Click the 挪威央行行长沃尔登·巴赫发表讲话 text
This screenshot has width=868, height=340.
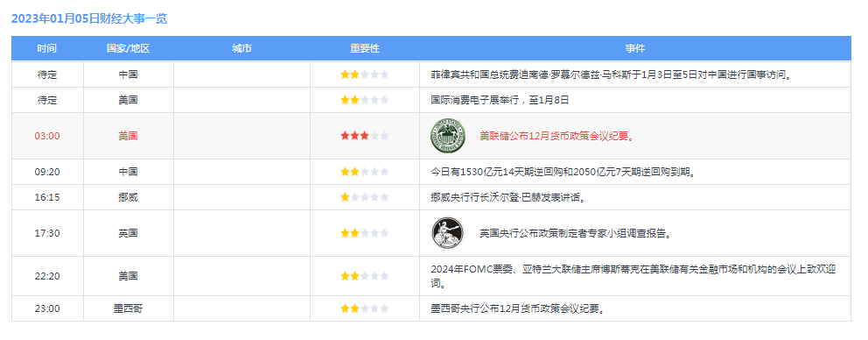coord(508,197)
